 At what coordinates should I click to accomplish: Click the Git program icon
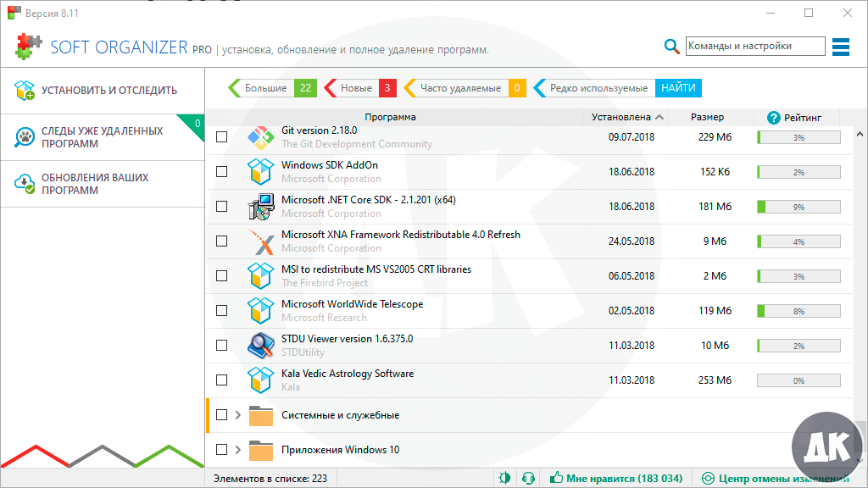click(261, 137)
